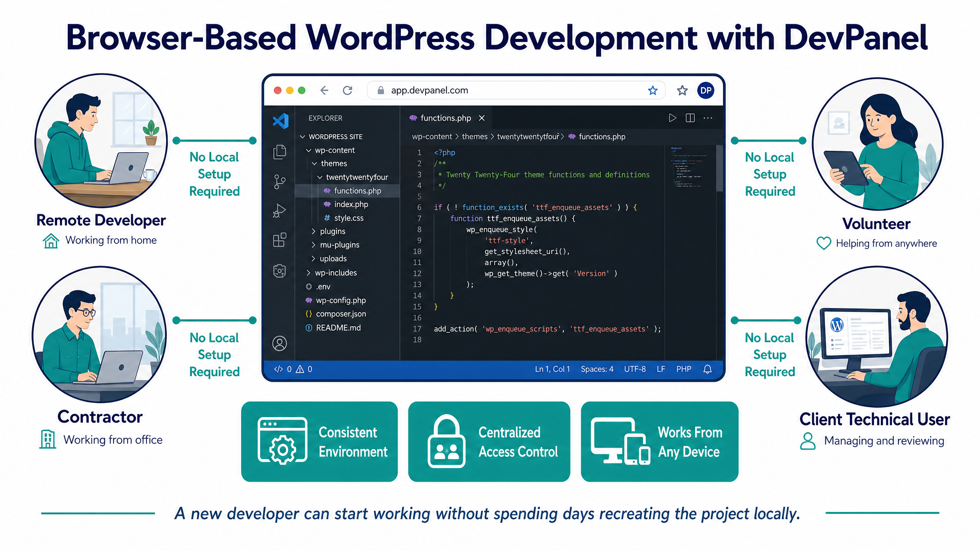Click Ln 1, Col 1 in status bar

[x=552, y=369]
